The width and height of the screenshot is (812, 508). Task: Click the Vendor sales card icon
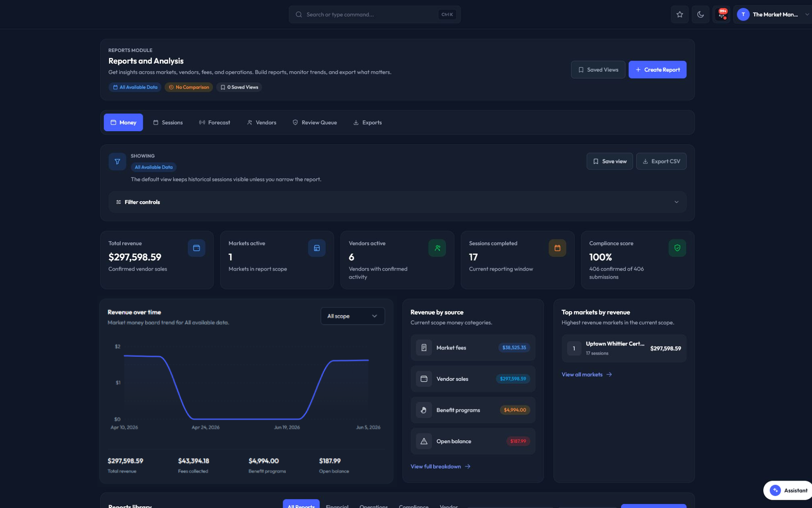(x=424, y=379)
